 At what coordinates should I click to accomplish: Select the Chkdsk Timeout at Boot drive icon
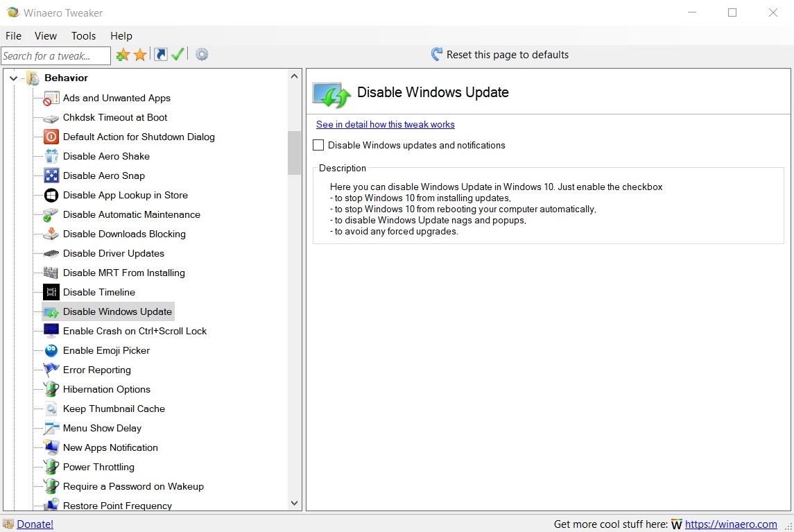51,118
